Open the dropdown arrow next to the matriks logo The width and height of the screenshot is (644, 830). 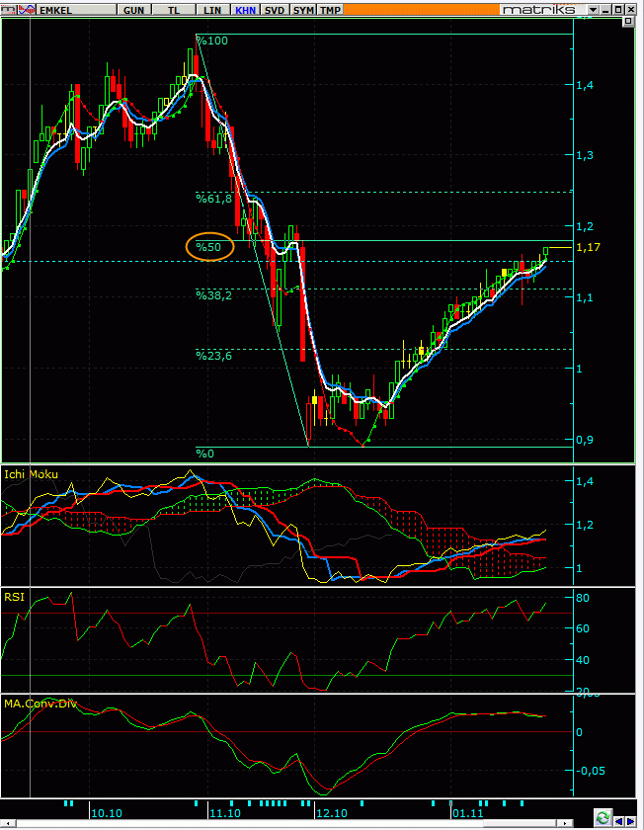pos(593,10)
